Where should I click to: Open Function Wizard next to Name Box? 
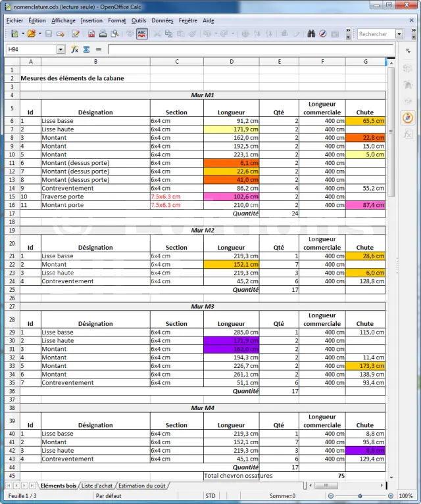coord(75,49)
